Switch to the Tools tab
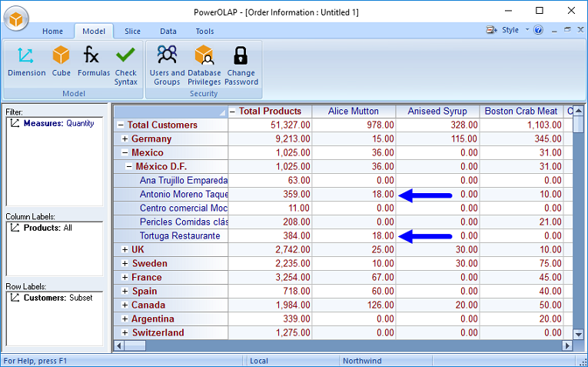Image resolution: width=588 pixels, height=367 pixels. pyautogui.click(x=204, y=31)
